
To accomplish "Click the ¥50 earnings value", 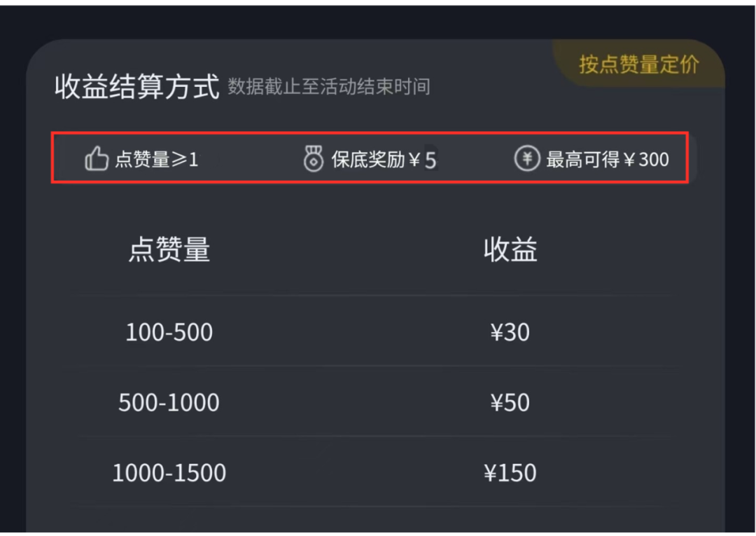I will (510, 403).
